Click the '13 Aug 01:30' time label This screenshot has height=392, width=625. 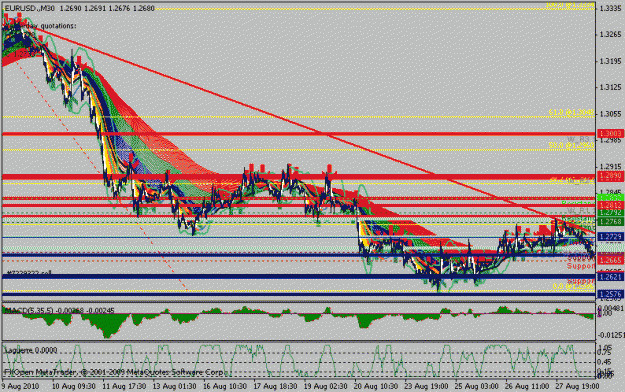coord(175,386)
